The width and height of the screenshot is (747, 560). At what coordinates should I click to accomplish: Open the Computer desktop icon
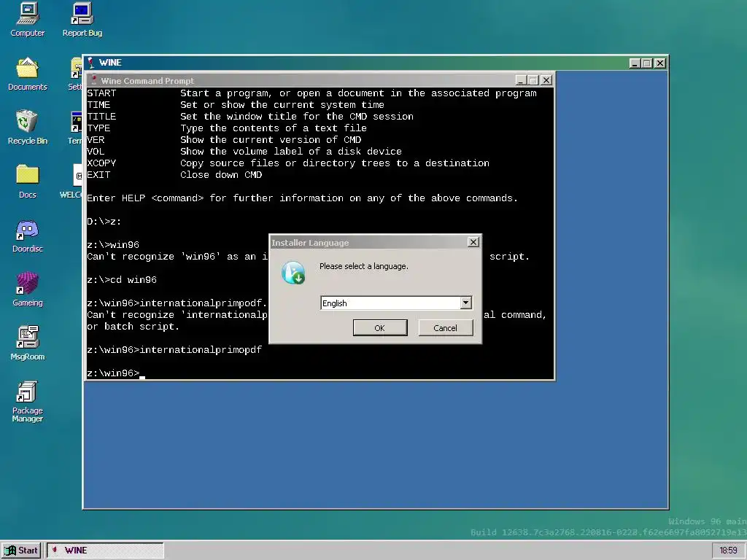coord(27,20)
